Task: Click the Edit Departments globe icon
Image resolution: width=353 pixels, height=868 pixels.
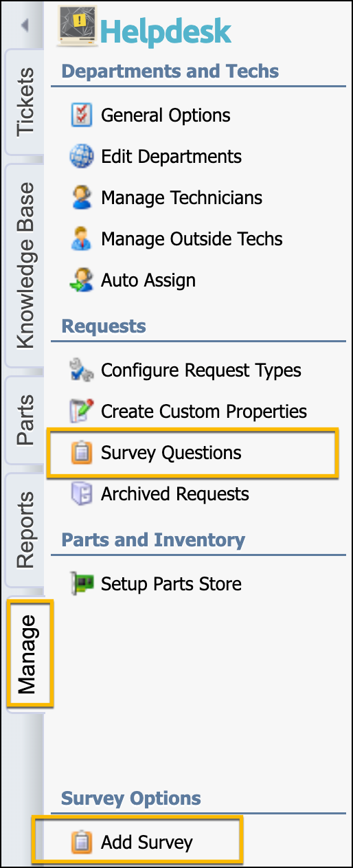Action: click(82, 156)
